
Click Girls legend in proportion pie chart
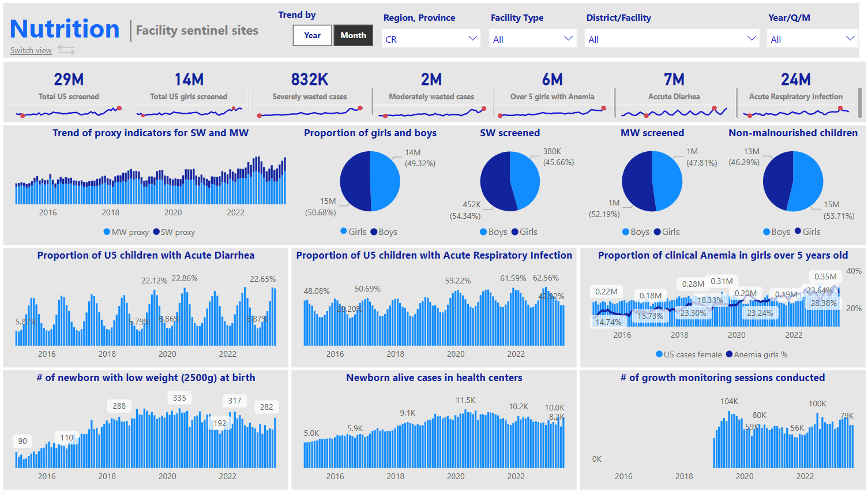pyautogui.click(x=352, y=231)
